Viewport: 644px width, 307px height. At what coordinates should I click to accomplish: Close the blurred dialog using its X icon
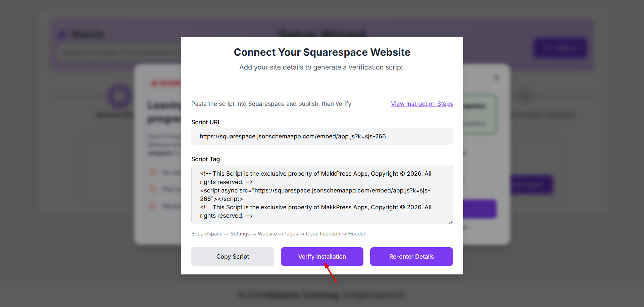click(x=497, y=78)
